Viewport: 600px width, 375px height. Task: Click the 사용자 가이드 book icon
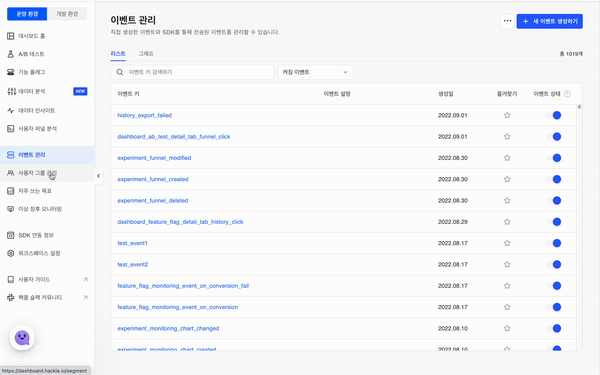(11, 279)
